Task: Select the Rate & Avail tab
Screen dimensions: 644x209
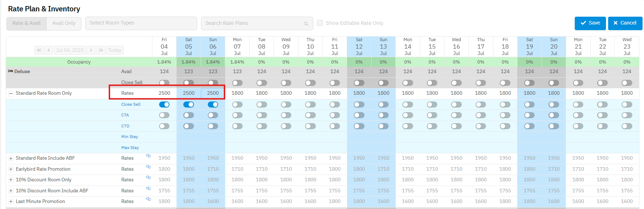Action: click(27, 23)
